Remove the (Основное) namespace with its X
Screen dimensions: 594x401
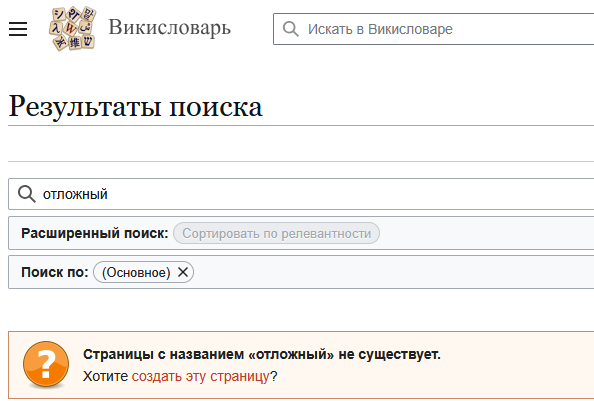183,272
